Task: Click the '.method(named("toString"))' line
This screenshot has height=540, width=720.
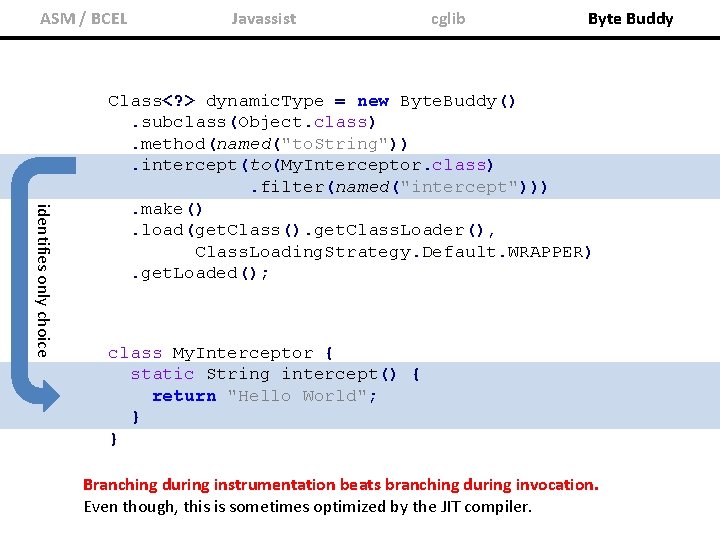Action: point(269,144)
